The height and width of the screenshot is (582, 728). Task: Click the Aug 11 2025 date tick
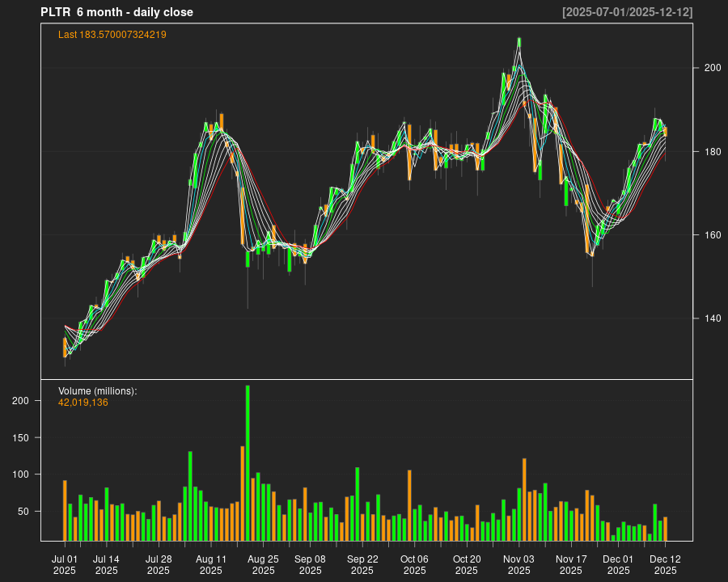pos(211,564)
